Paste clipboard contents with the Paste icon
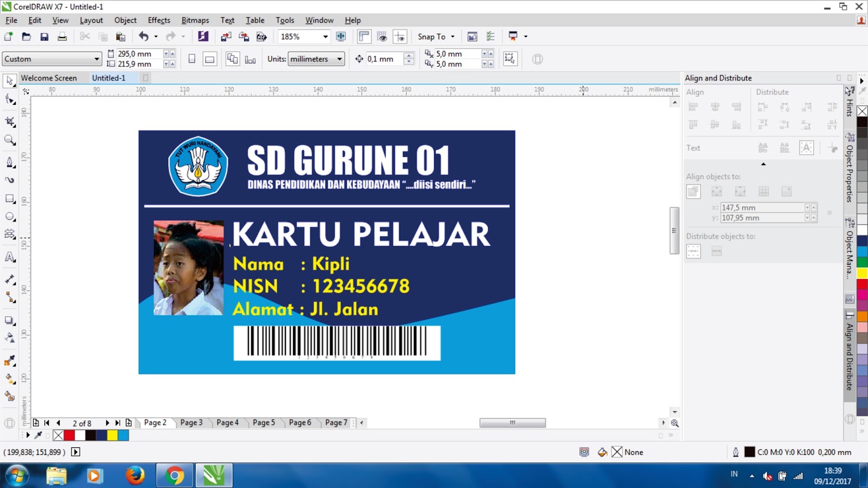Screen dimensions: 868x488 tap(120, 36)
